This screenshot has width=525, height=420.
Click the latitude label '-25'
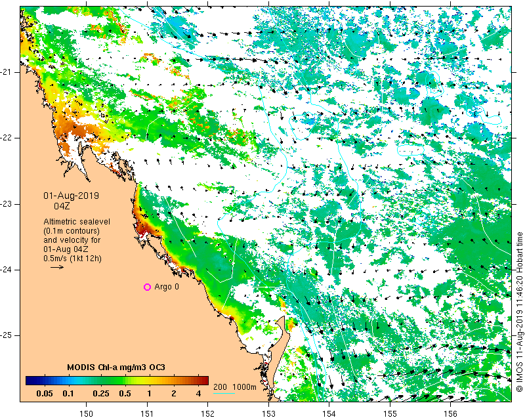pyautogui.click(x=6, y=335)
